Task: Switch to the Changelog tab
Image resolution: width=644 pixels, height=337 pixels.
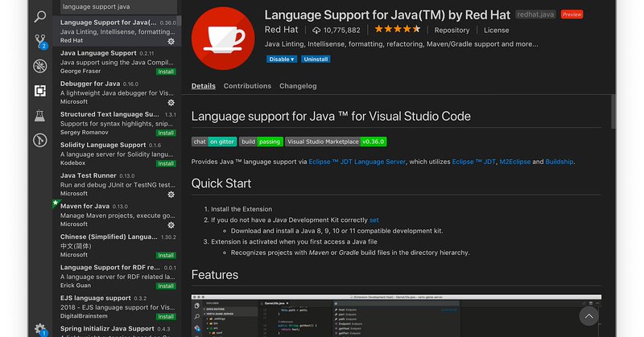Action: [x=298, y=86]
